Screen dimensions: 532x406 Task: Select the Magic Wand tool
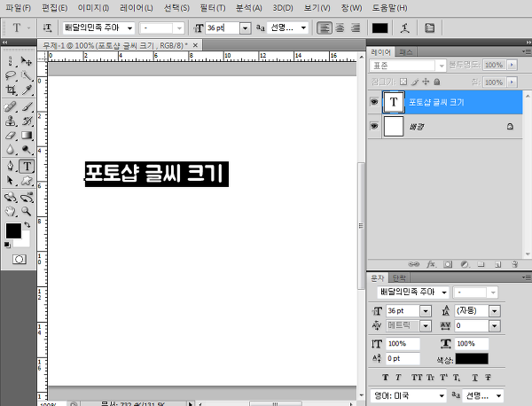(x=27, y=75)
